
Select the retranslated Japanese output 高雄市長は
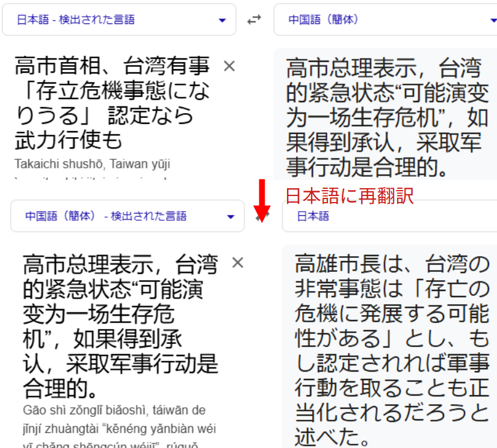[392, 350]
